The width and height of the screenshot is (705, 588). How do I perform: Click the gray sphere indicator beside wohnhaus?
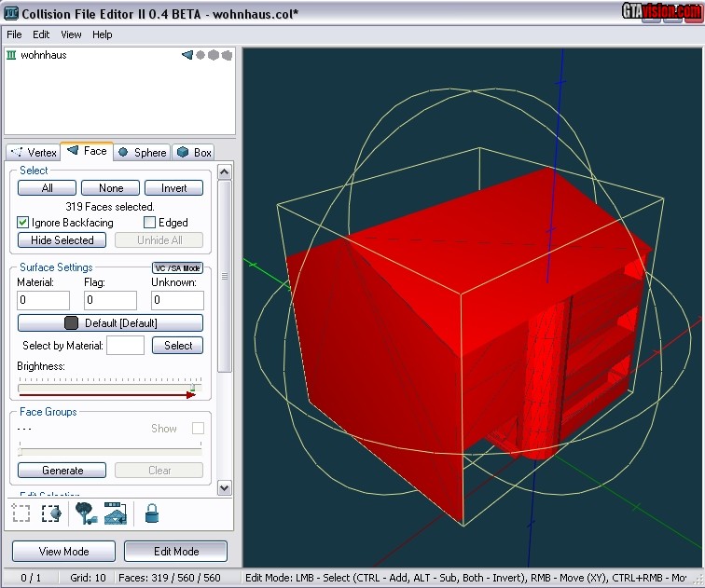[200, 55]
